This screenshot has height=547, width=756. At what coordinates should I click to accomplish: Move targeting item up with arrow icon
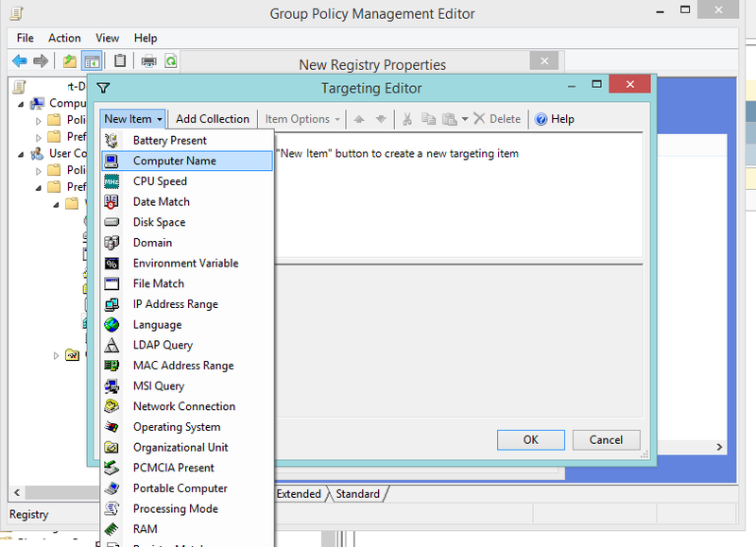[x=360, y=118]
